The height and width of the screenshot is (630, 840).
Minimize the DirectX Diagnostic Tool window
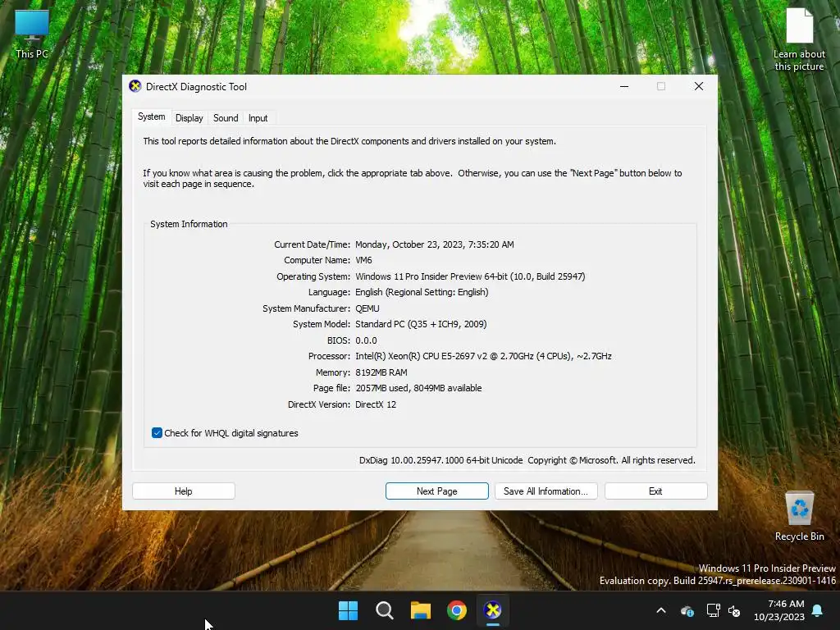pos(624,86)
